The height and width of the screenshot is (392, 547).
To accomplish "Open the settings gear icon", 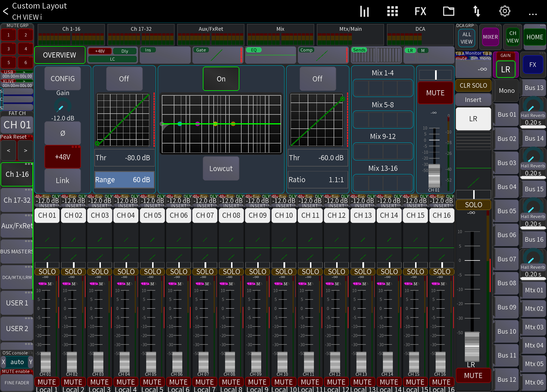I will point(505,11).
